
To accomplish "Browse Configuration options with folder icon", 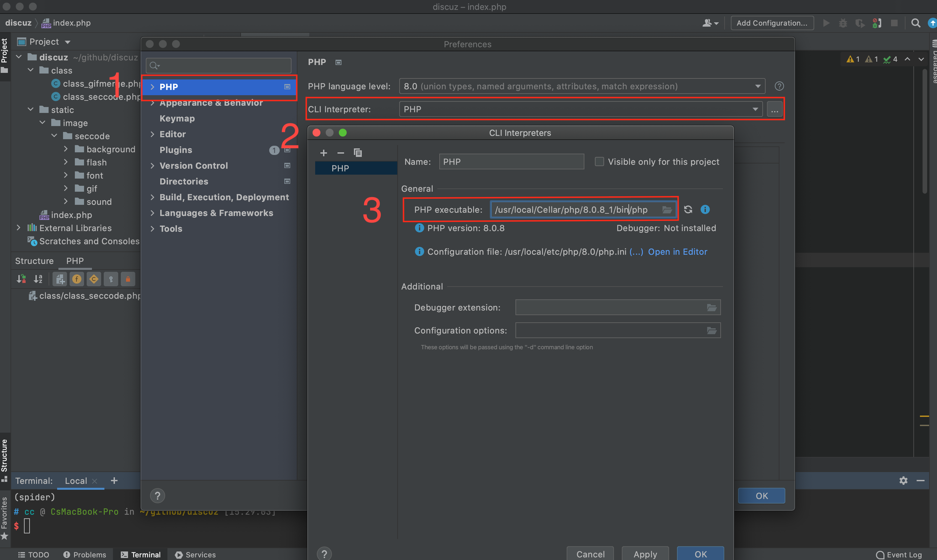I will (x=711, y=331).
